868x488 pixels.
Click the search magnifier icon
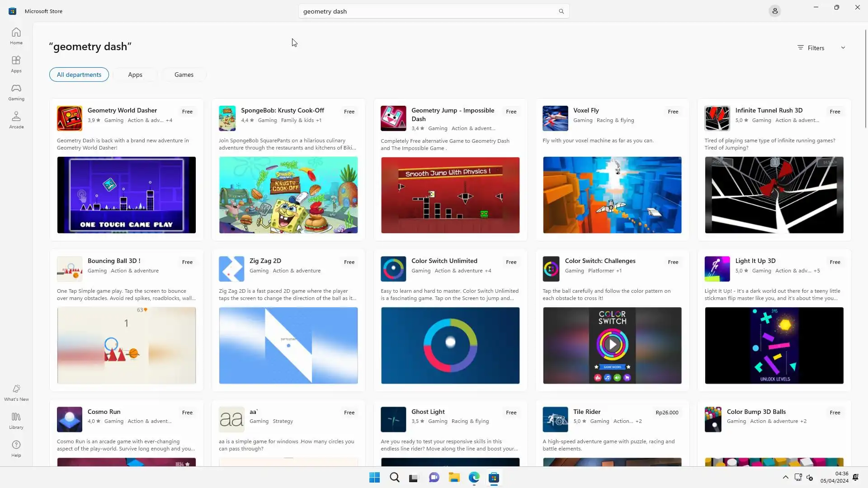coord(561,11)
